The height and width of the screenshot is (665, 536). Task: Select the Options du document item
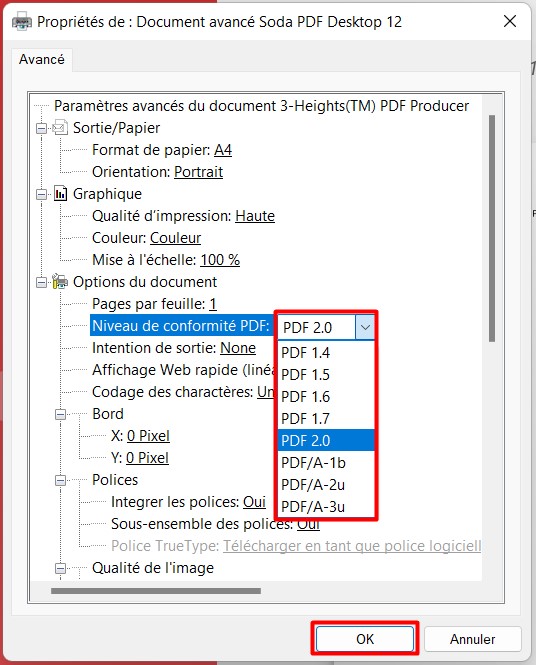click(145, 282)
